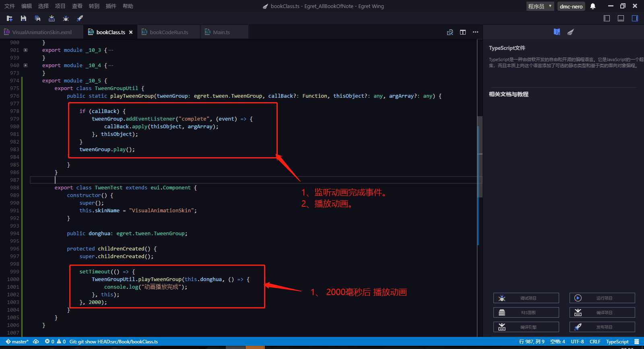Select the documentation book icon in right panel
644x349 pixels.
pyautogui.click(x=557, y=32)
